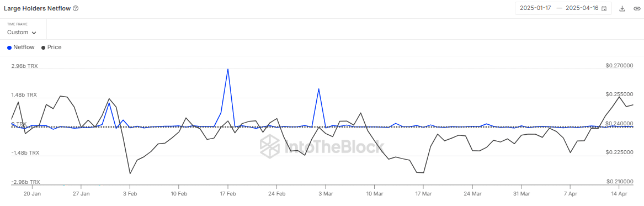Click the 2.96b TRX y-axis label
The image size is (644, 206).
point(25,66)
